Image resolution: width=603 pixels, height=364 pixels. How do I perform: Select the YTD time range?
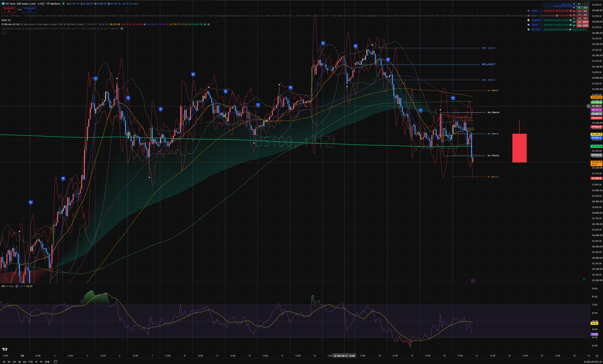pyautogui.click(x=30, y=362)
